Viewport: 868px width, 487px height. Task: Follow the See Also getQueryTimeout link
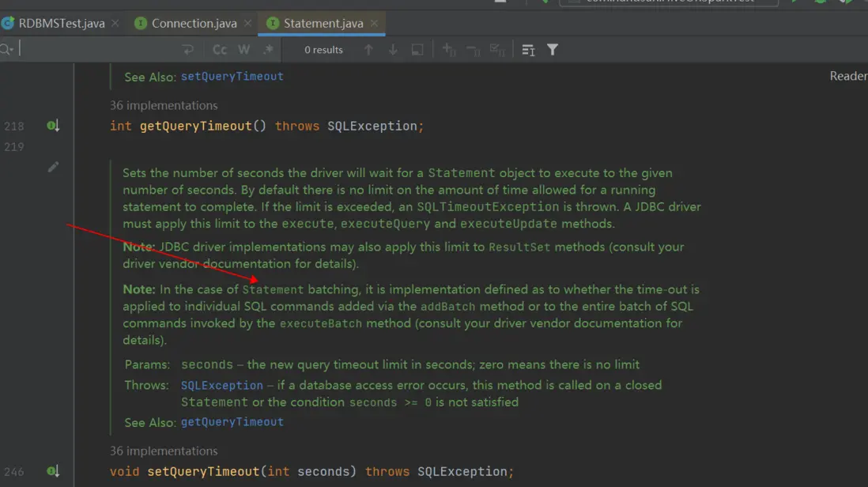tap(232, 422)
